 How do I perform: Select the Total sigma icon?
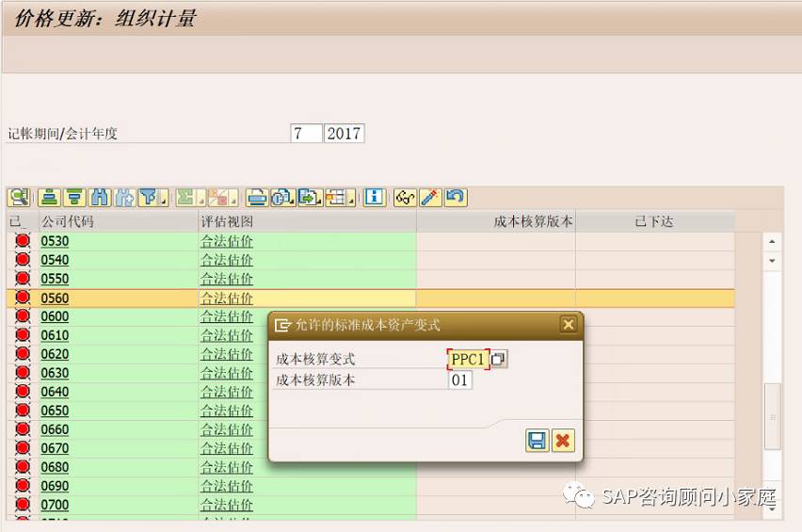[x=185, y=197]
